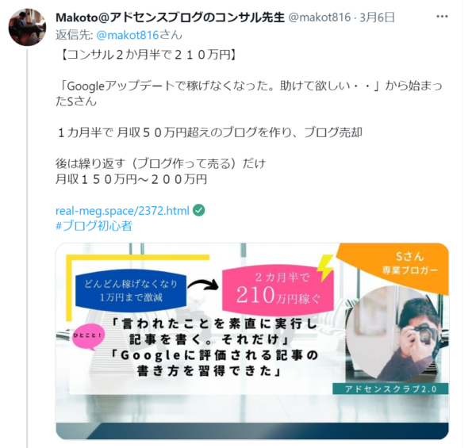476x448 pixels.
Task: Open the three-dot more options menu
Action: (x=442, y=17)
